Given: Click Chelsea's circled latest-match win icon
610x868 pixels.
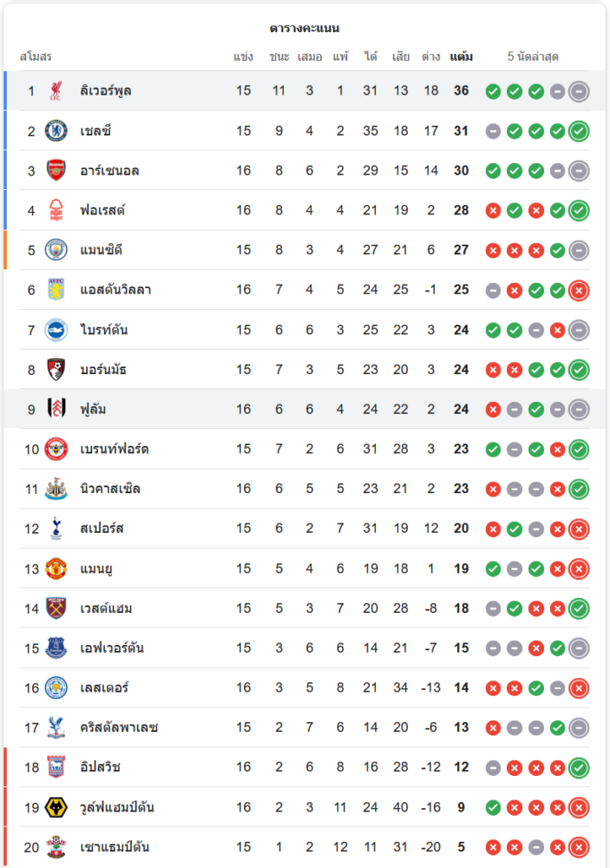Looking at the screenshot, I should click(579, 131).
